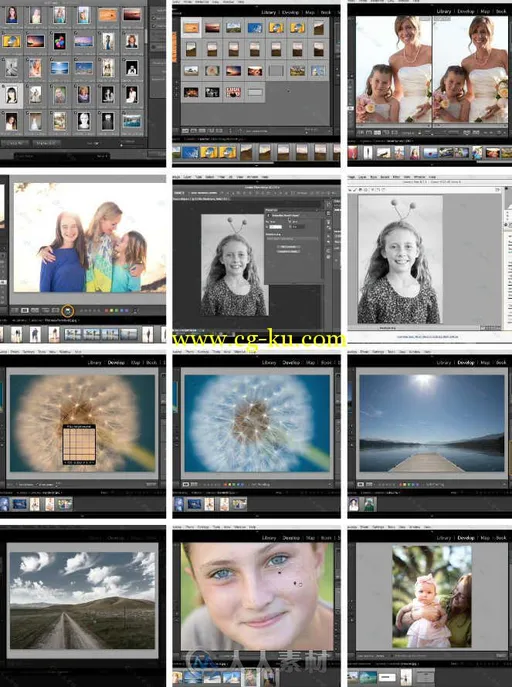Select survey view icon under three-girls photo
The image size is (512, 687).
pyautogui.click(x=45, y=311)
